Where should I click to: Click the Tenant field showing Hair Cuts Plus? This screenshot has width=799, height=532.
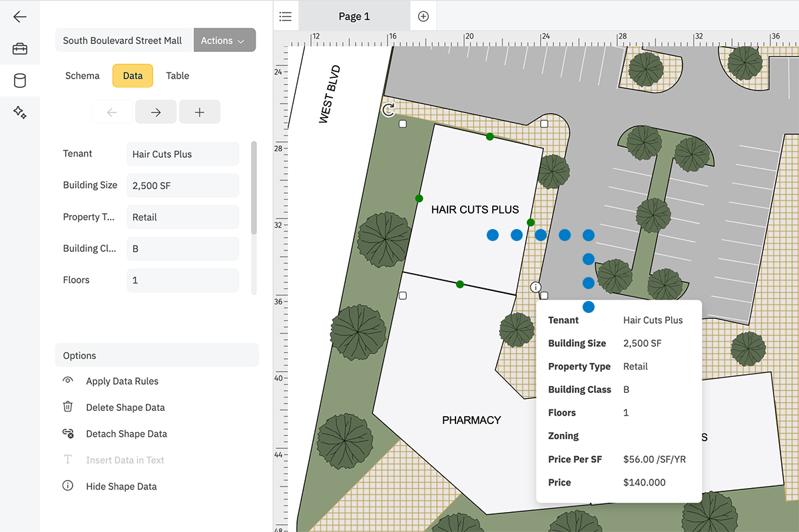coord(182,154)
